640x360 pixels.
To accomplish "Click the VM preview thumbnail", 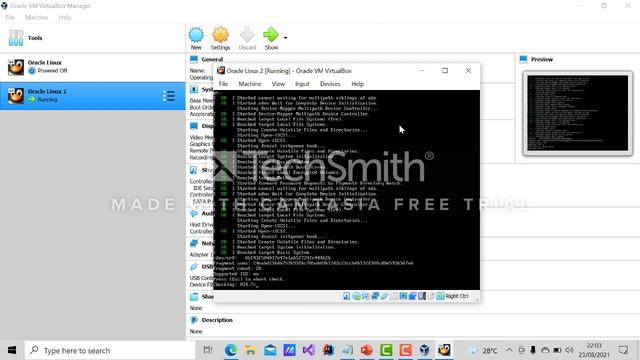I will click(578, 113).
